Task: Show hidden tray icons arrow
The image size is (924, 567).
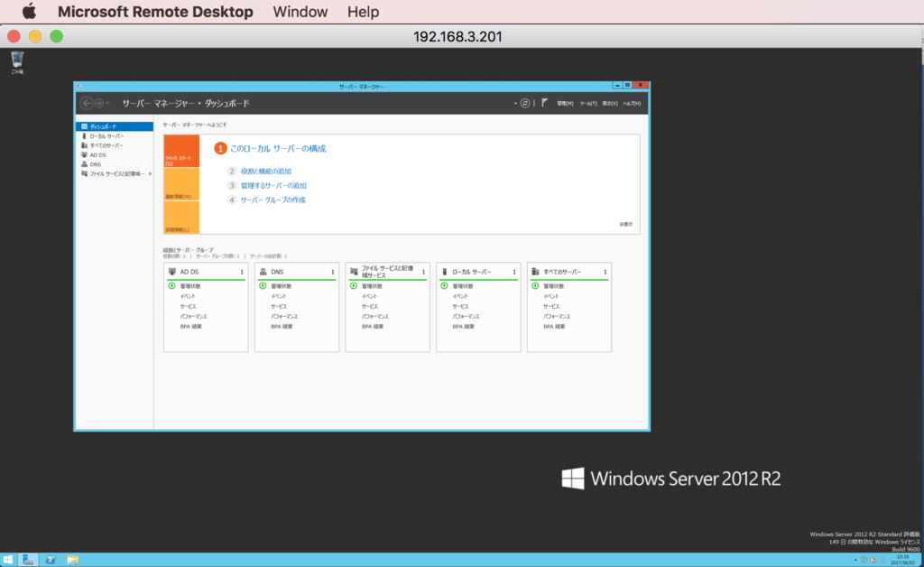Action: pos(855,560)
